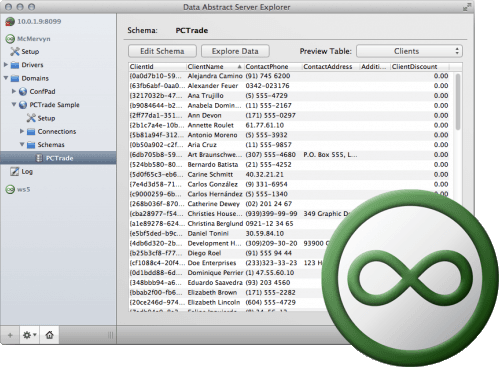
Task: Select the Eduardo Saavedra row
Action: pyautogui.click(x=225, y=283)
